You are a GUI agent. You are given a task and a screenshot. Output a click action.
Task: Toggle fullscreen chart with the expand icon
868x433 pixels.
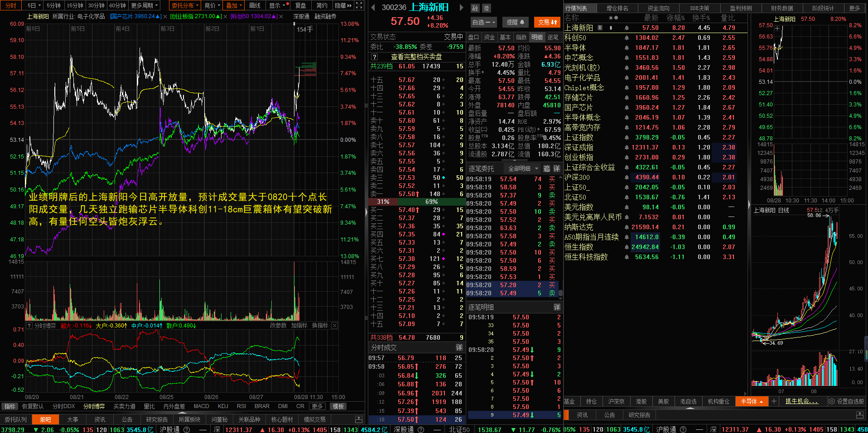tap(359, 5)
